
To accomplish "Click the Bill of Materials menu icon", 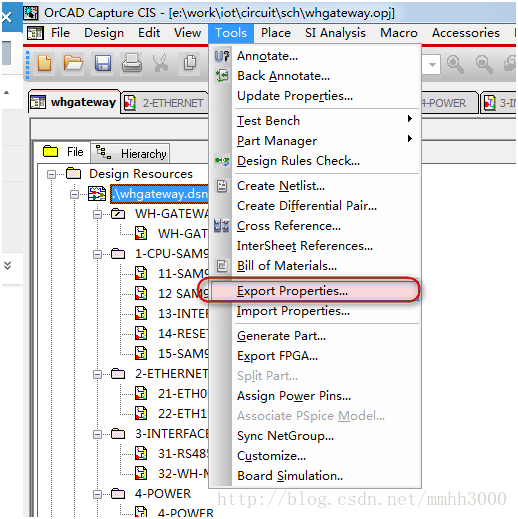I will click(x=222, y=266).
